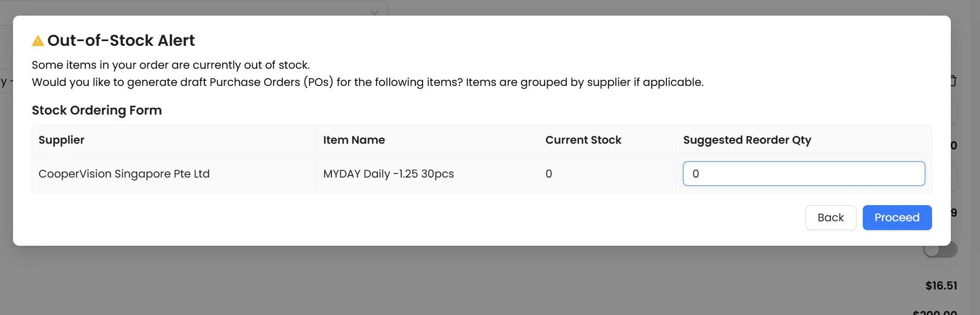Click the Suggested Reorder Qty column header

(x=747, y=140)
